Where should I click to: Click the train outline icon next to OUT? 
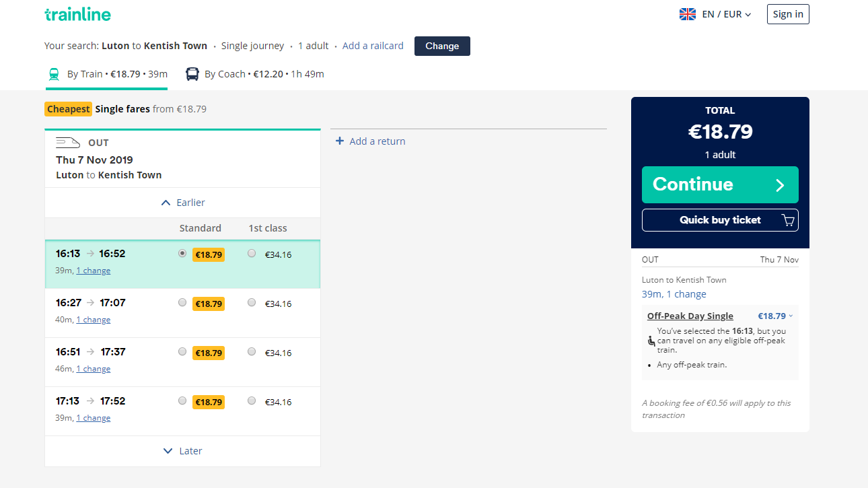68,143
